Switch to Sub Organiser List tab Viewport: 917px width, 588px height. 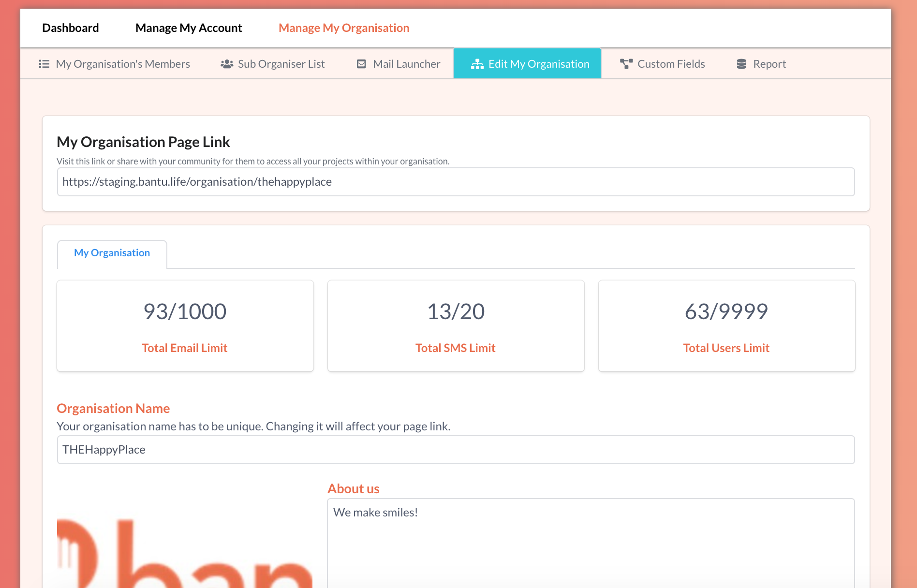(x=273, y=64)
